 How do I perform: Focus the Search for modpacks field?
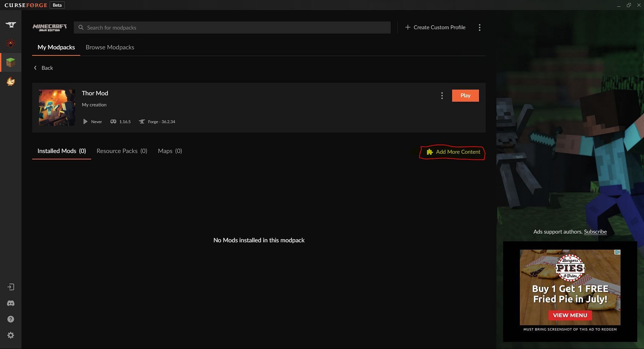(232, 28)
